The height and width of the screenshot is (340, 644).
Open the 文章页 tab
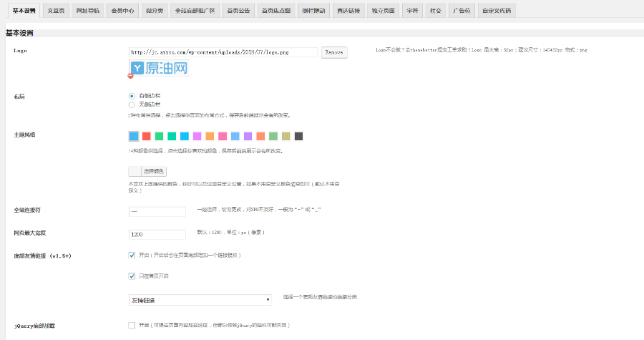pos(56,11)
